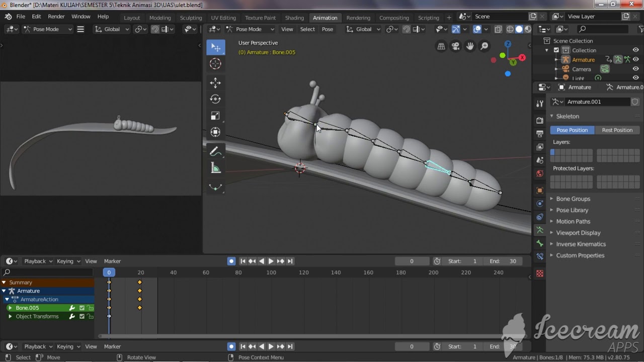
Task: Open the Render properties tab
Action: point(540,121)
